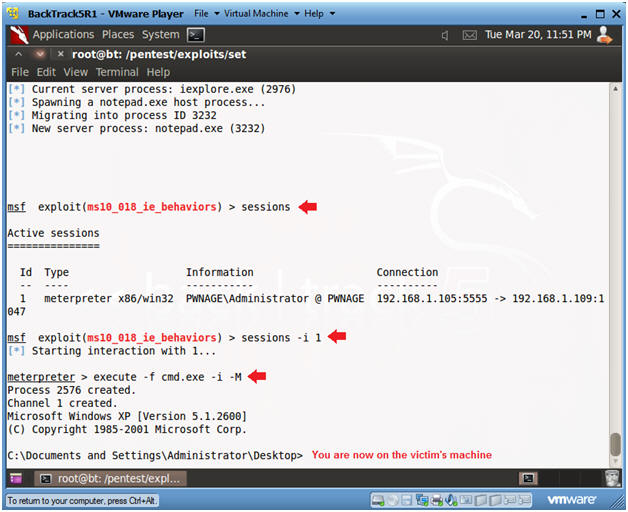Click the 'Connection' column header text
Image resolution: width=628 pixels, height=512 pixels.
click(407, 272)
